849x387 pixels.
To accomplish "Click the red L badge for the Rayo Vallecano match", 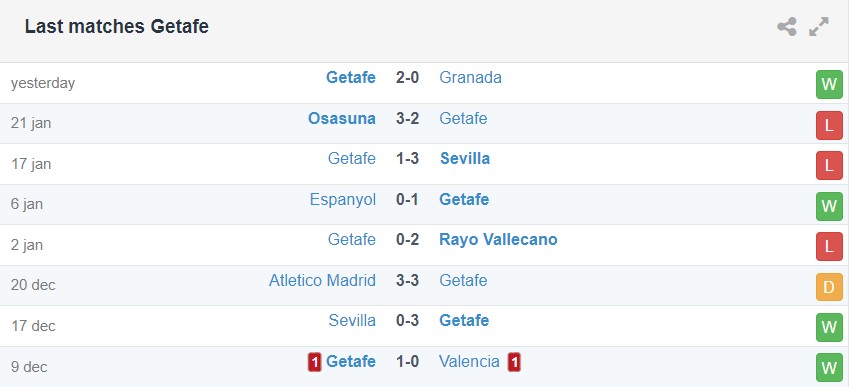I will coord(829,247).
